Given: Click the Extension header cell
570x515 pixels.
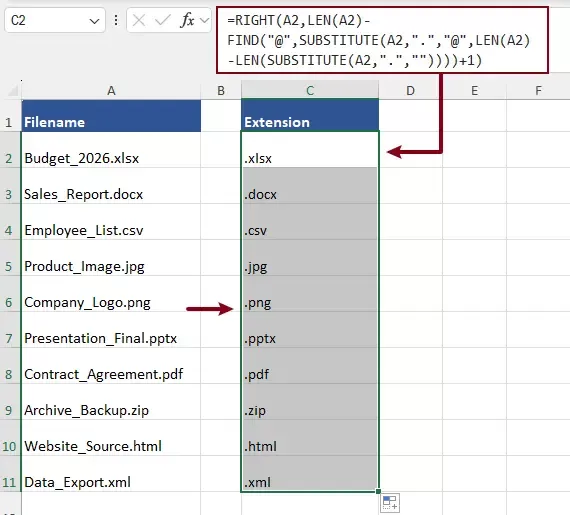Looking at the screenshot, I should click(310, 116).
